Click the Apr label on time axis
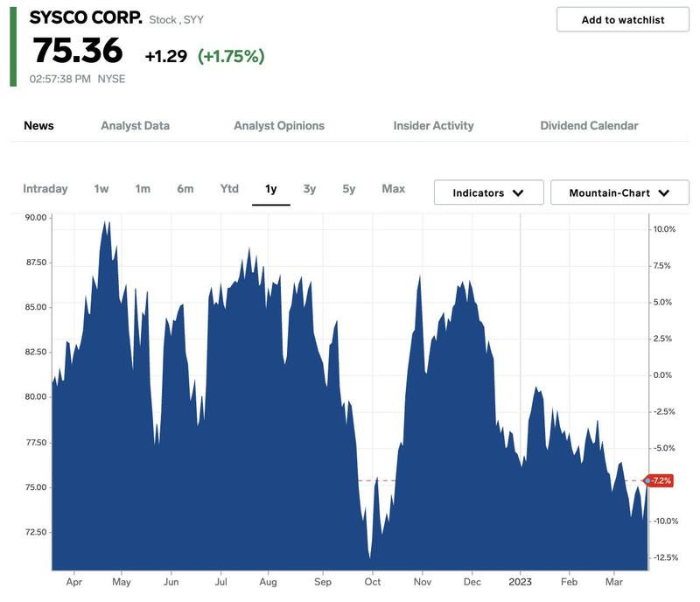Screen dimensions: 700x602 [x=74, y=582]
